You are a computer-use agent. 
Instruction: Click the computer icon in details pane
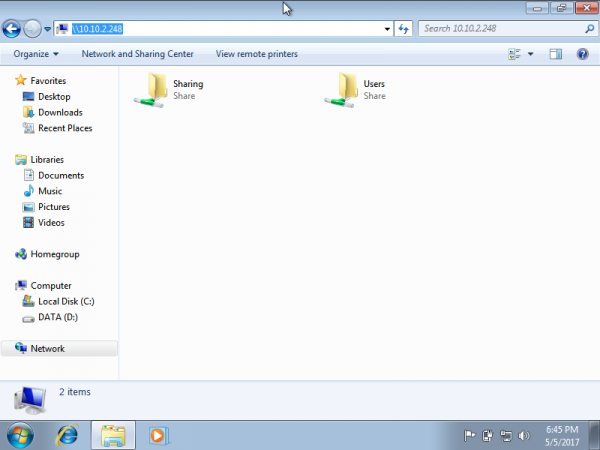tap(30, 400)
